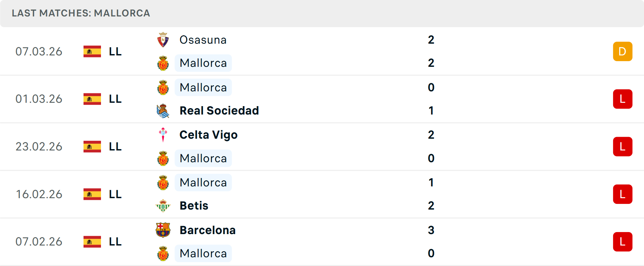Screen dimensions: 644x266
Task: Click the L badge for Barcelona match
Action: (x=623, y=242)
